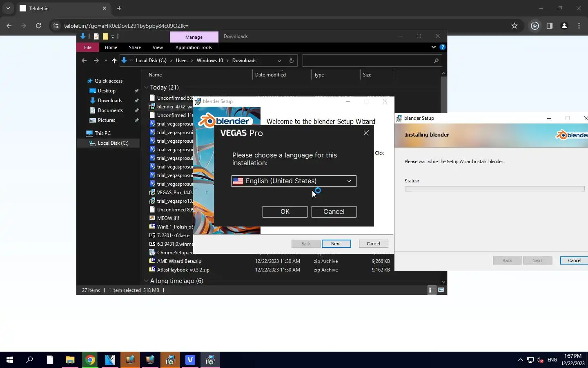The height and width of the screenshot is (368, 588).
Task: Select Desktop in the navigation pane
Action: 107,91
